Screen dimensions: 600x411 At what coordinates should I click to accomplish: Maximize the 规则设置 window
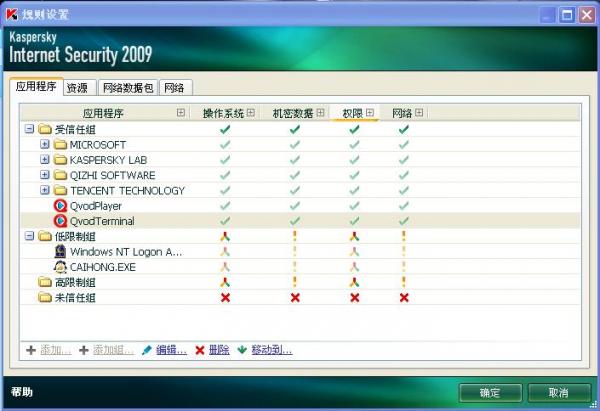[x=567, y=15]
